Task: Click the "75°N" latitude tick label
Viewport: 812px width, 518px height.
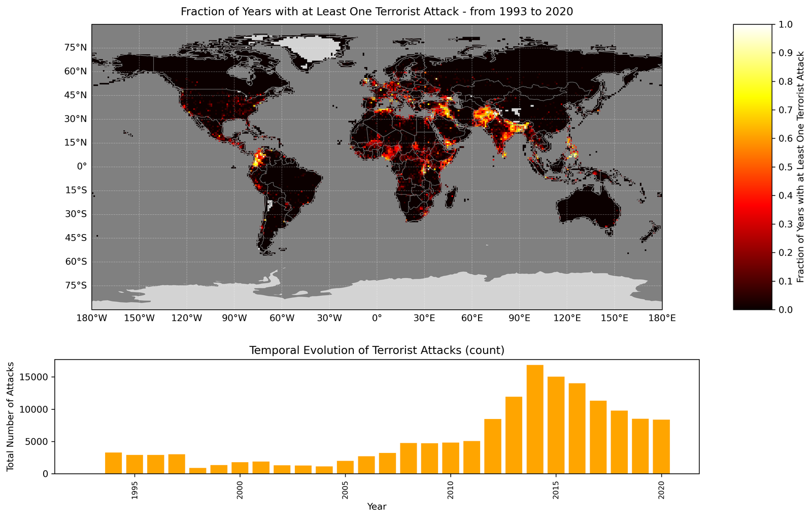Action: pos(75,48)
